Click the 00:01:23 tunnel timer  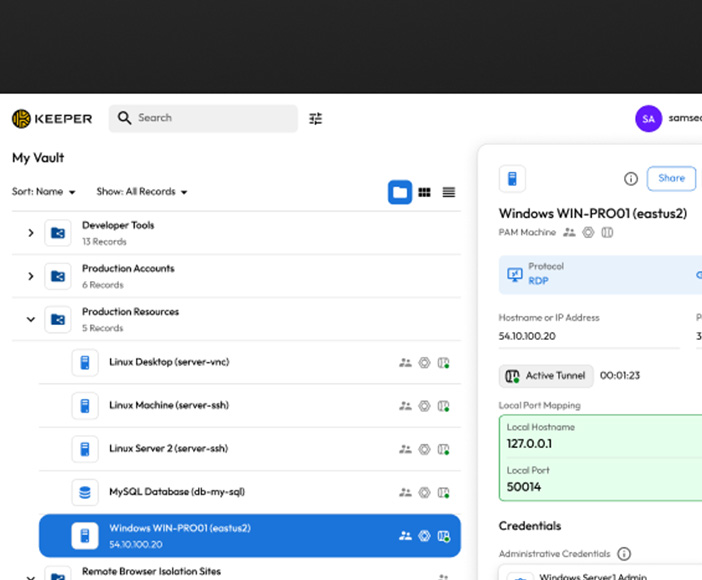(x=620, y=376)
